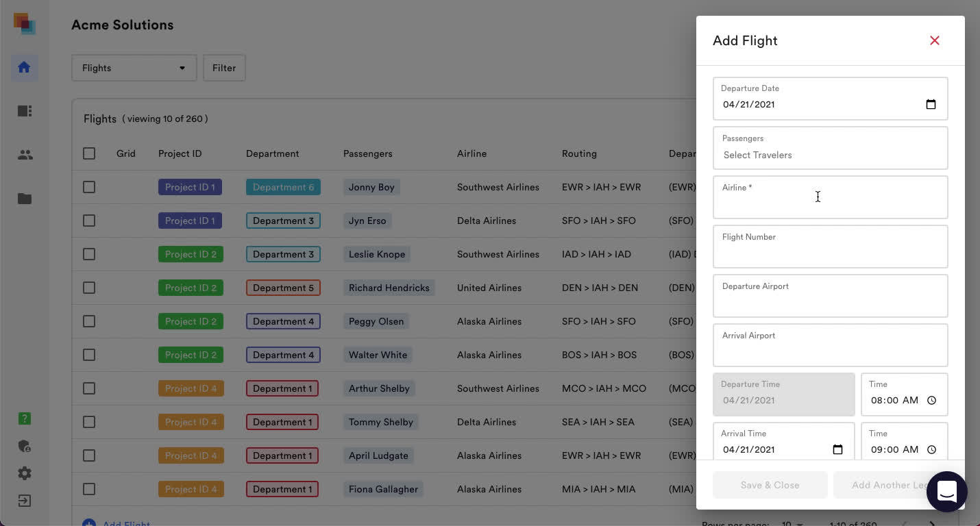Viewport: 980px width, 526px height.
Task: Sort by Project ID column header
Action: coord(180,153)
